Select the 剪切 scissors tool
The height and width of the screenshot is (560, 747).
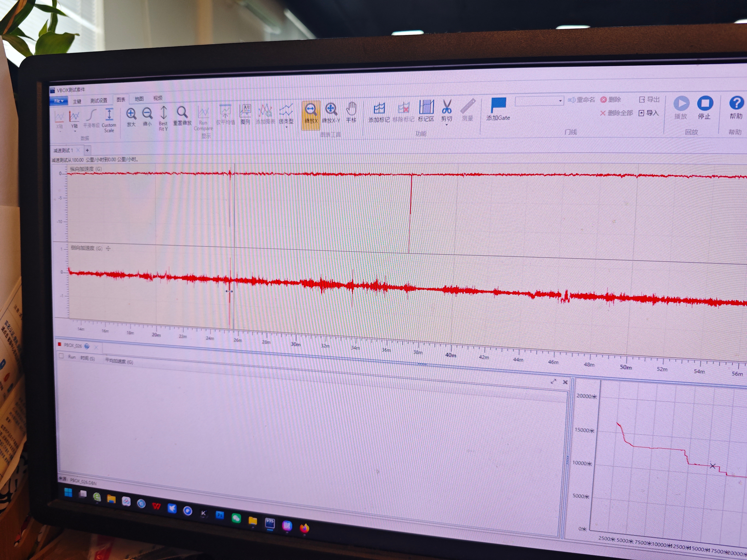(446, 107)
